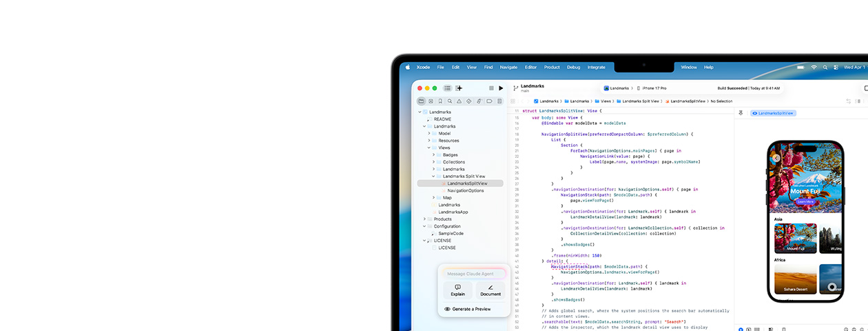Image resolution: width=868 pixels, height=331 pixels.
Task: Open the Editor menu
Action: 530,67
